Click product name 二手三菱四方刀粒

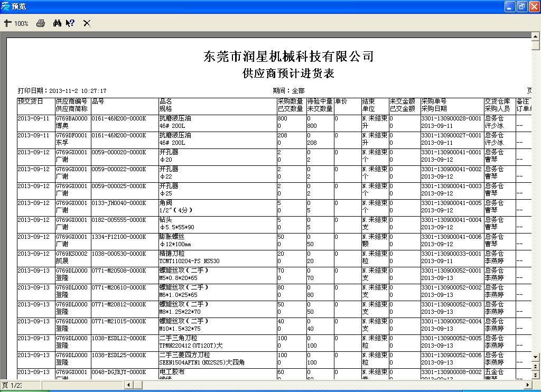click(x=184, y=355)
